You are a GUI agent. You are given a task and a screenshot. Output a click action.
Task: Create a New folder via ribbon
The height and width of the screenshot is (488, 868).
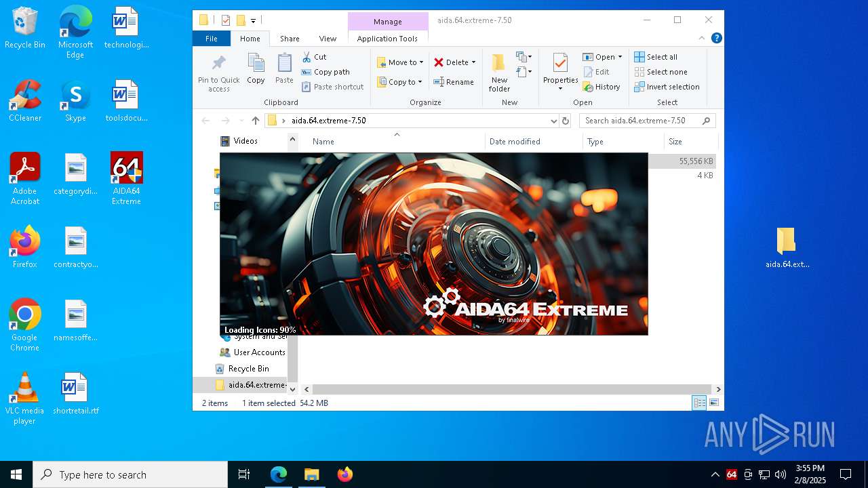pyautogui.click(x=499, y=73)
